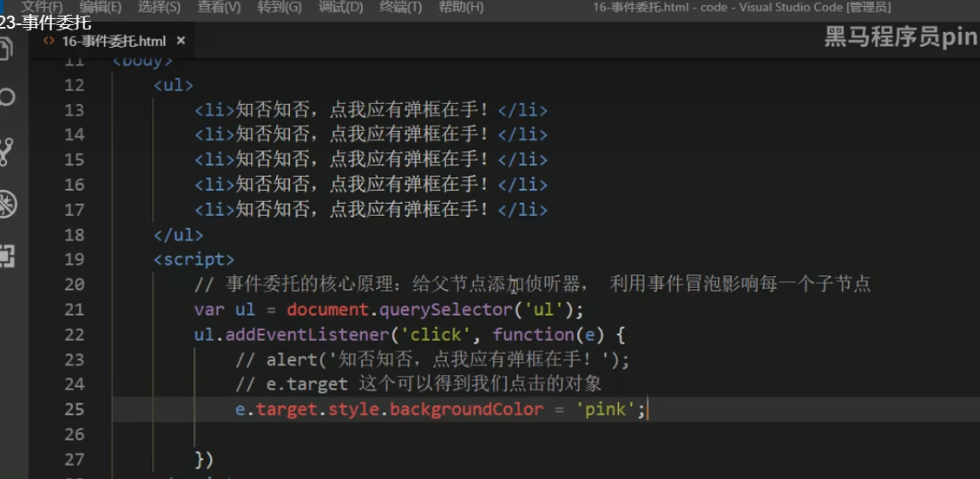The width and height of the screenshot is (980, 479).
Task: Click backgroundColor on line 25
Action: point(467,410)
